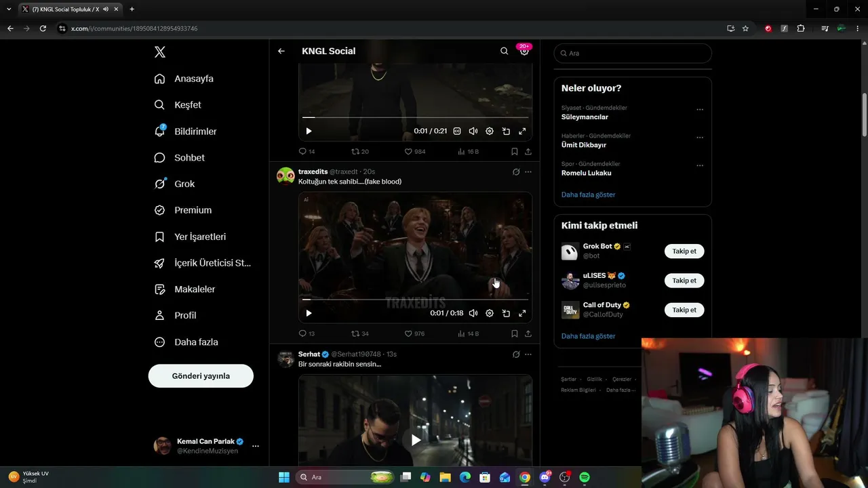
Task: Open Serhat's profile avatar
Action: tap(285, 359)
